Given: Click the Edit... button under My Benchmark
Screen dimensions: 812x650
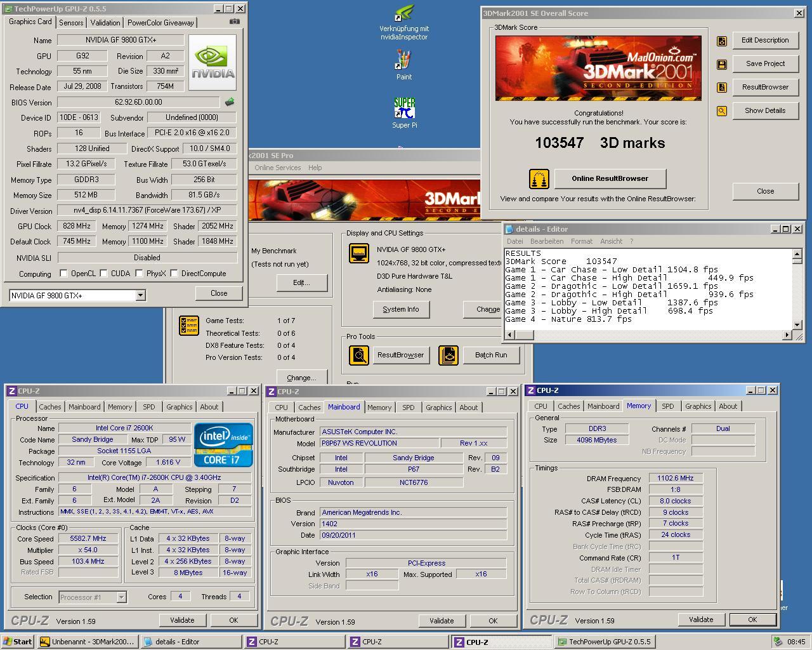Looking at the screenshot, I should [x=301, y=282].
